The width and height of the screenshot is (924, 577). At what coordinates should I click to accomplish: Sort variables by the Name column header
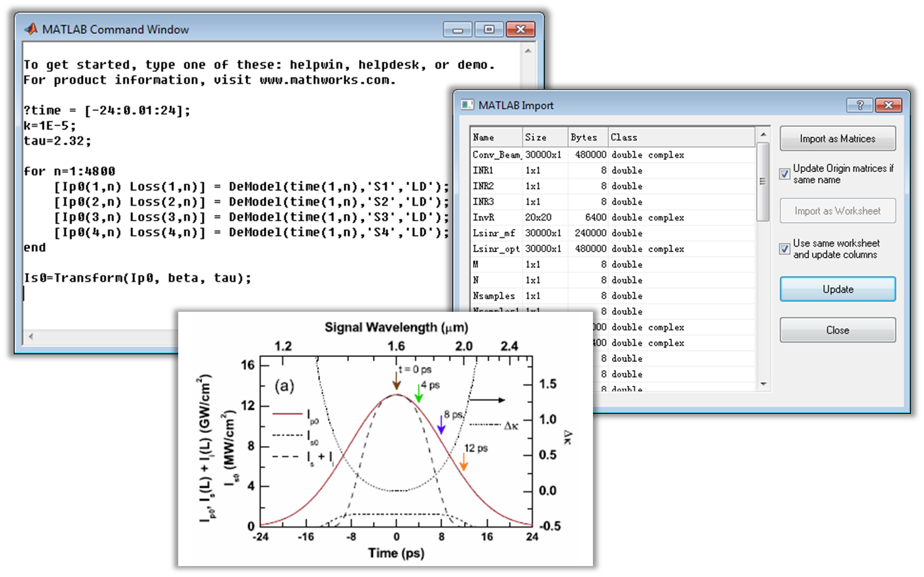tap(496, 137)
